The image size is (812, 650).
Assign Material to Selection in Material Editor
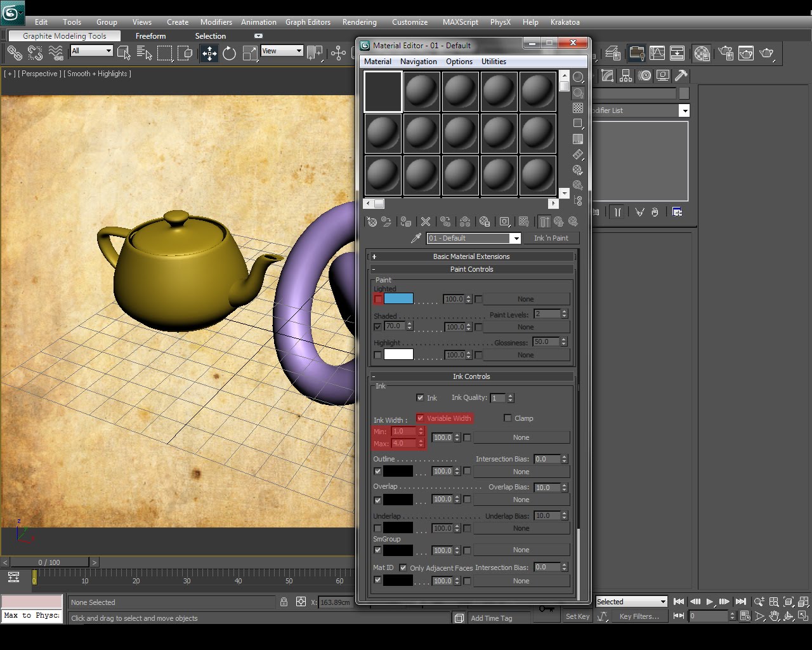[x=405, y=222]
